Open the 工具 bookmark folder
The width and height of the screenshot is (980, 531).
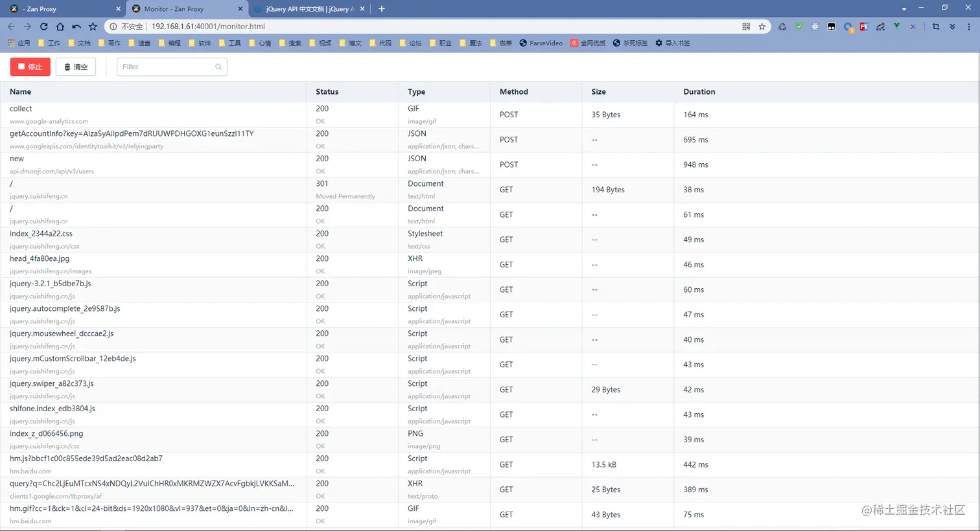tap(229, 43)
